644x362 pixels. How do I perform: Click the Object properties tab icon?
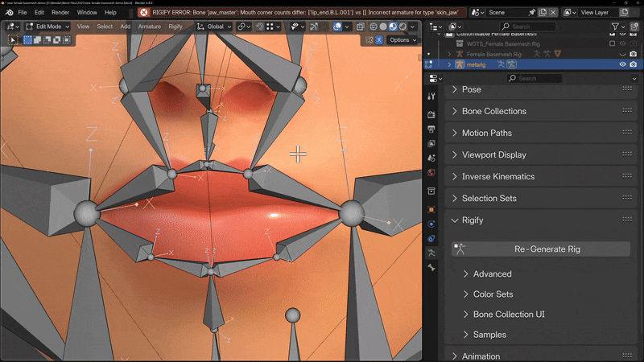(431, 210)
